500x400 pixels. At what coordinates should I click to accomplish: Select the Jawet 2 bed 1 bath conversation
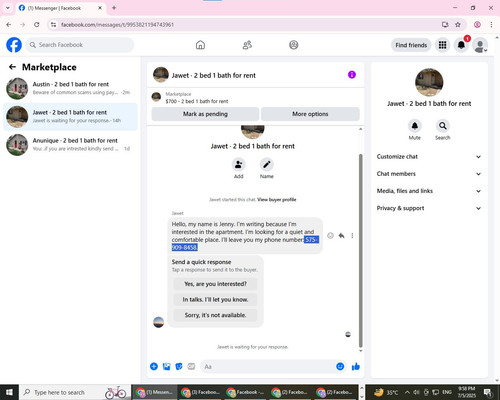click(70, 117)
